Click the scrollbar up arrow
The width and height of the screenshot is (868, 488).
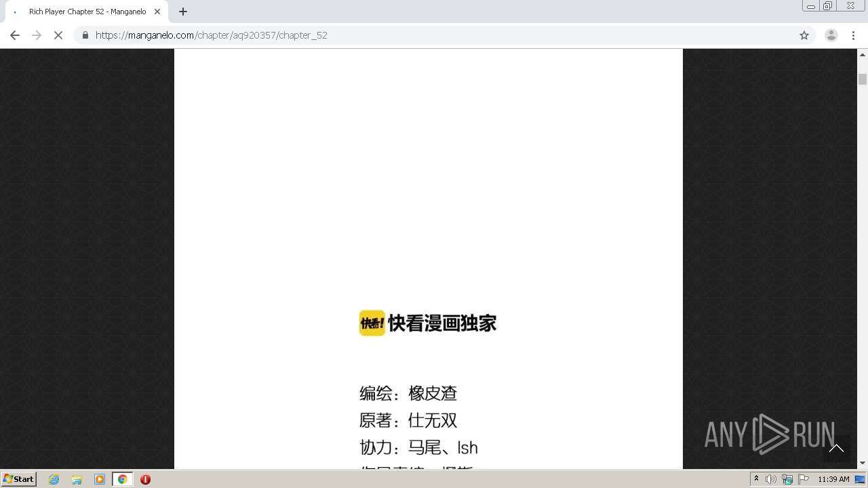pyautogui.click(x=863, y=54)
